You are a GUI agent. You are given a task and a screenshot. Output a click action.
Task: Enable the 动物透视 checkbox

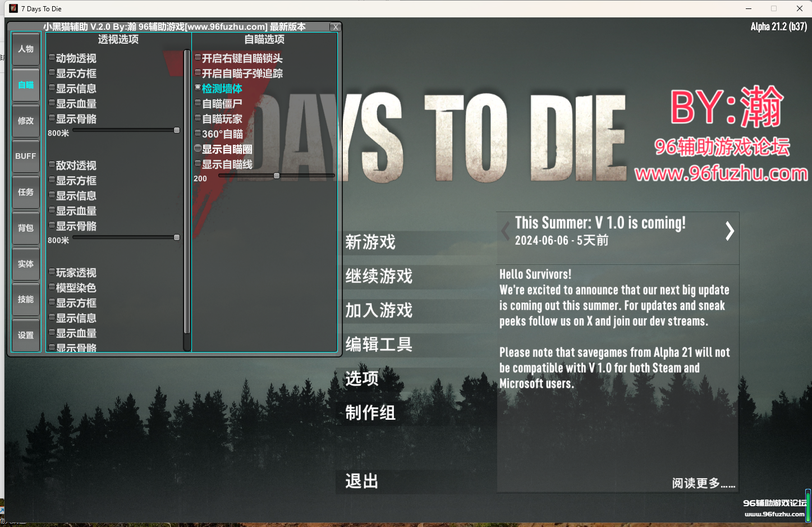[x=52, y=57]
